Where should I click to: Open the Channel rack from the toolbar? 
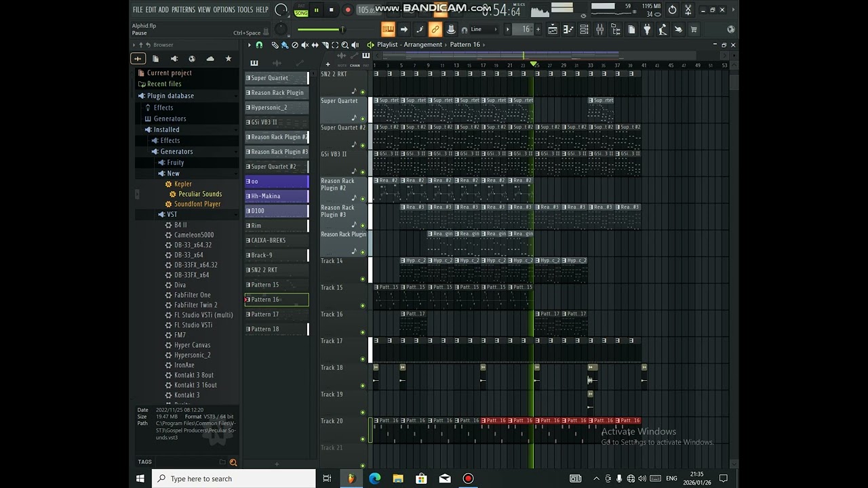[585, 29]
